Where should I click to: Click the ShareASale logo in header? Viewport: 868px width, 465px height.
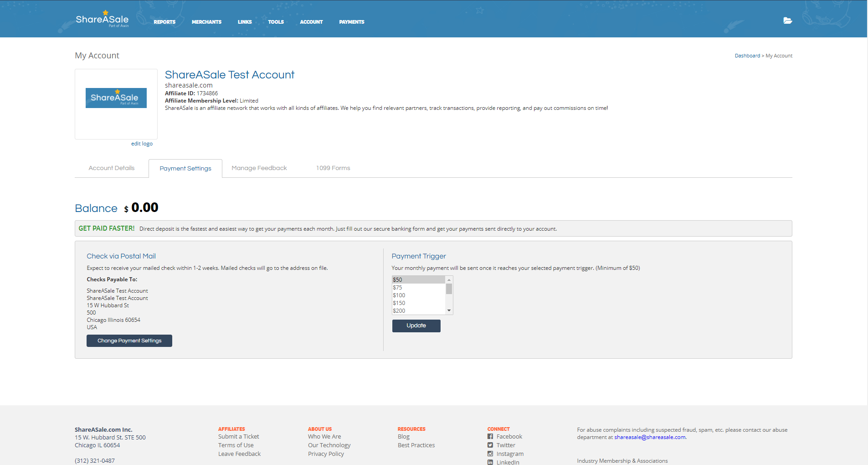[x=102, y=20]
